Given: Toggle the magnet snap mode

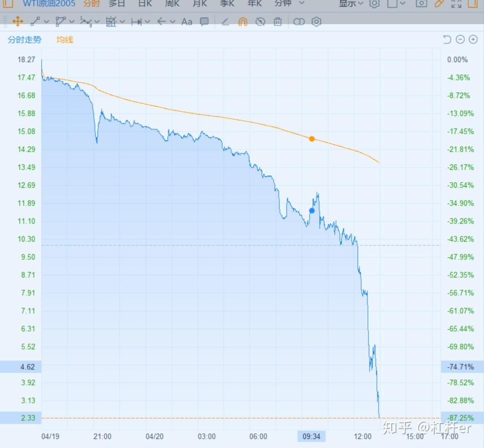Looking at the screenshot, I should click(x=242, y=22).
